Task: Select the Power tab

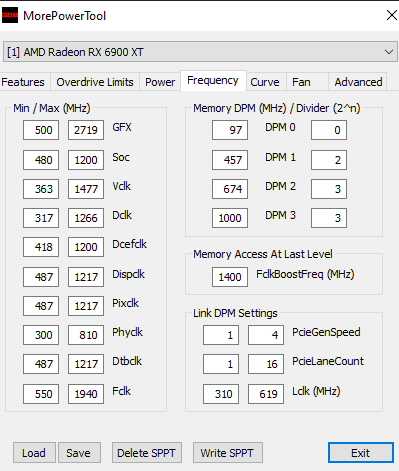Action: click(x=160, y=82)
